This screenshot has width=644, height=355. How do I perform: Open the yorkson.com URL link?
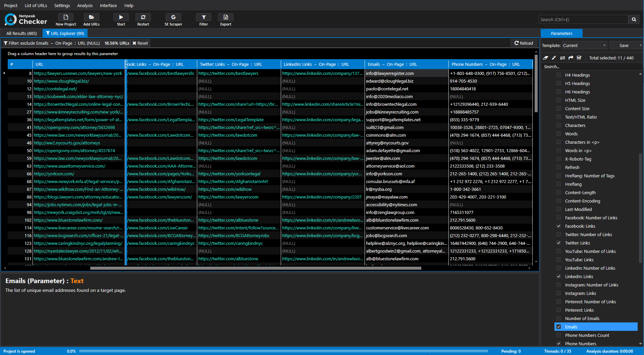[54, 174]
